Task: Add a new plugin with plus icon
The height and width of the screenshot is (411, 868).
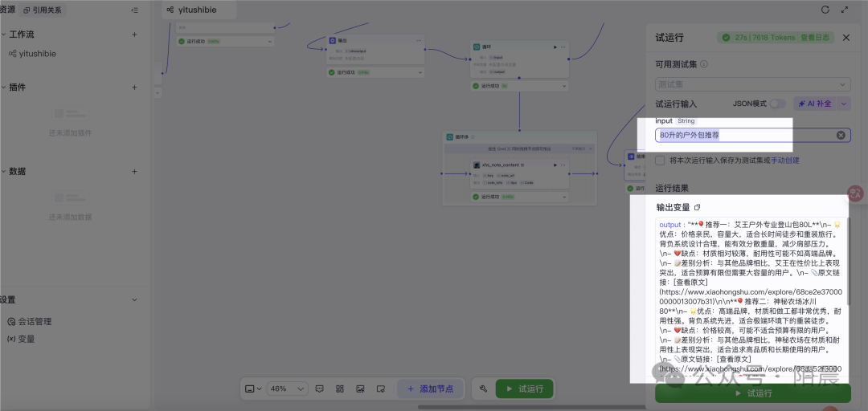Action: 134,87
